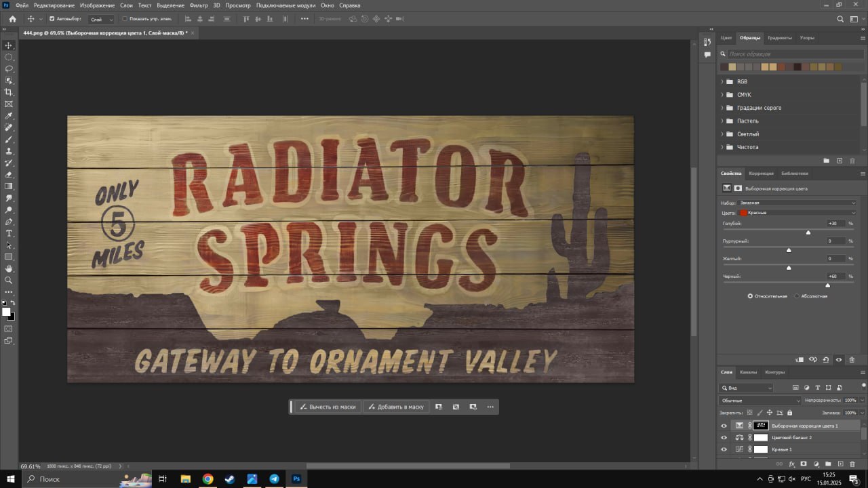Open the search icon at top right

840,19
